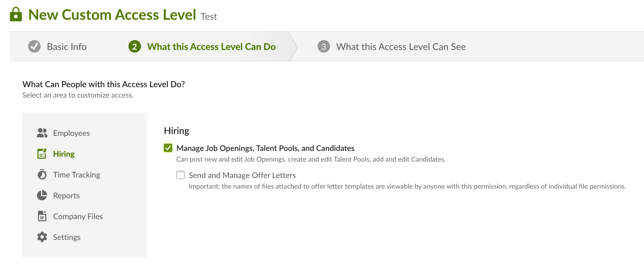
Task: Open the Settings gear icon
Action: [42, 237]
